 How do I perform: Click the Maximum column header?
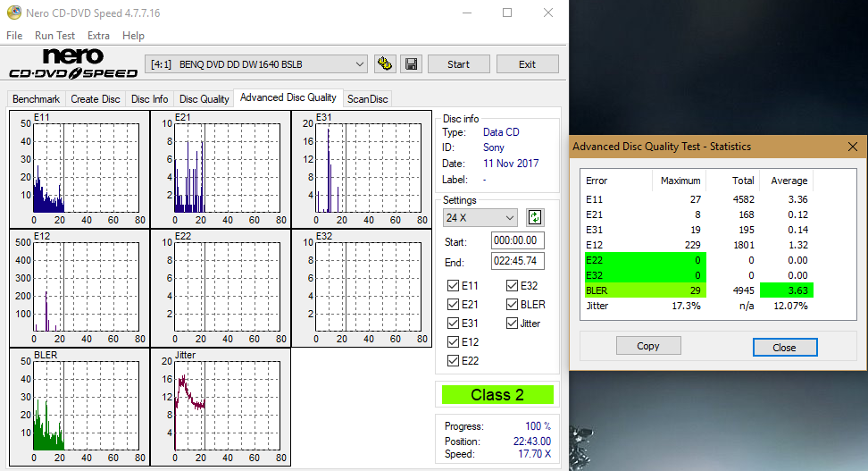coord(680,181)
